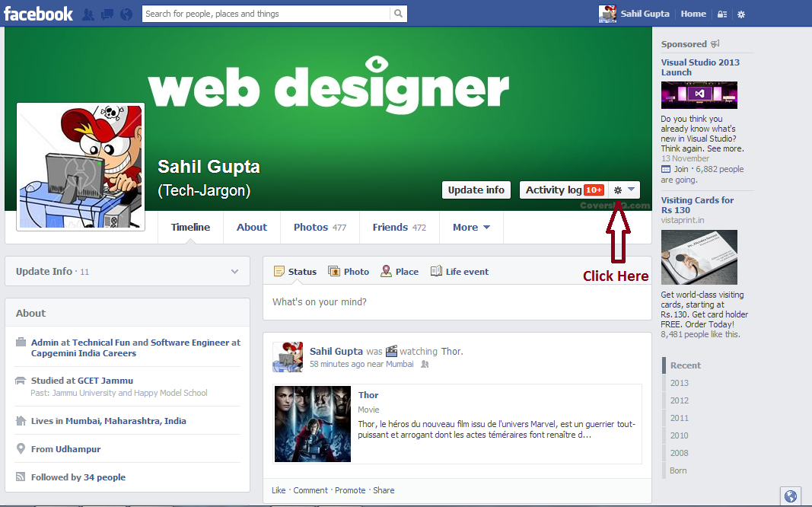Click the visiting cards ad image

tap(699, 257)
